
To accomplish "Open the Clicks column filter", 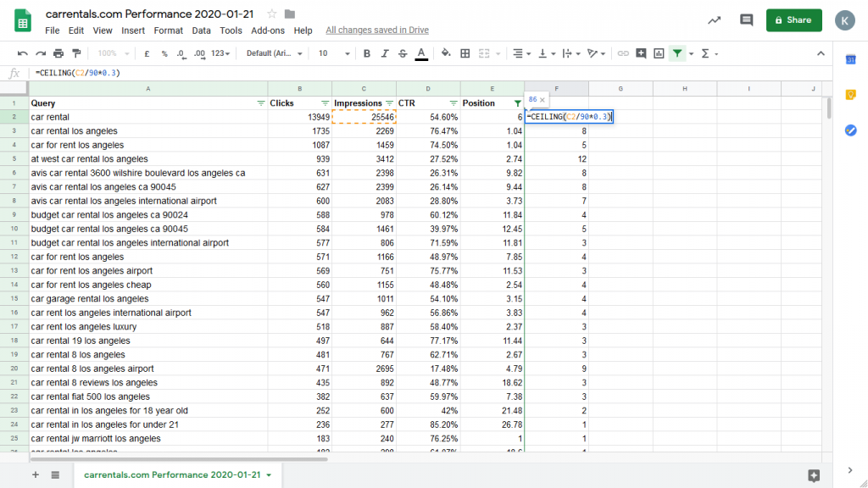I will 325,103.
